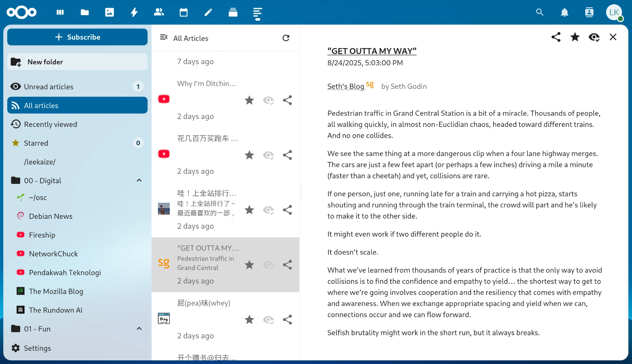Open the /leekaize/ feed

click(77, 162)
